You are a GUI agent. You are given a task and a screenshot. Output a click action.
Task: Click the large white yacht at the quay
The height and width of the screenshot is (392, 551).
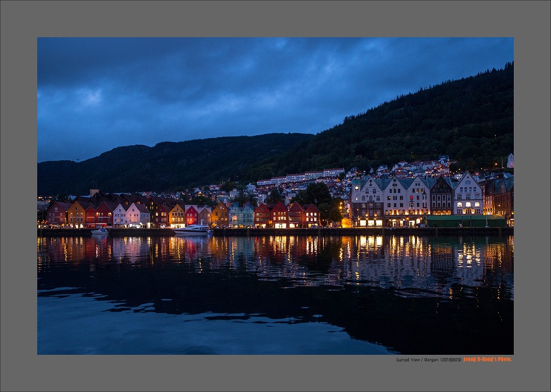pos(193,230)
